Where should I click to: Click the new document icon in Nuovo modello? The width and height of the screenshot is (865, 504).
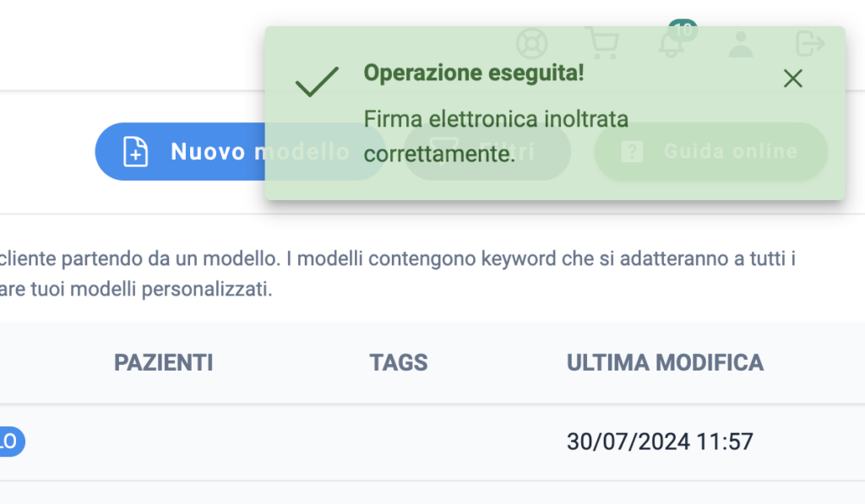(x=135, y=152)
